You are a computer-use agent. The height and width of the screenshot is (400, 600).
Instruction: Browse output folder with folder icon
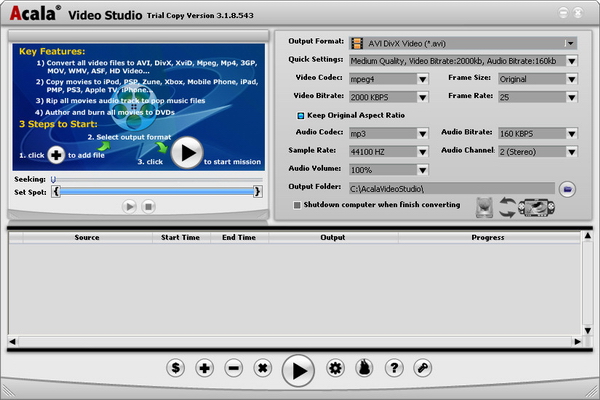567,189
